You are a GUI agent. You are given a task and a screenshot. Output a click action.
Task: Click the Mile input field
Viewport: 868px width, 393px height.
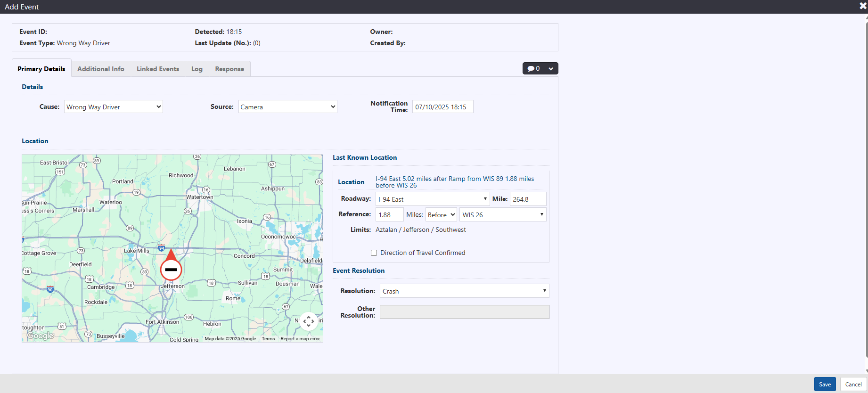pyautogui.click(x=528, y=199)
